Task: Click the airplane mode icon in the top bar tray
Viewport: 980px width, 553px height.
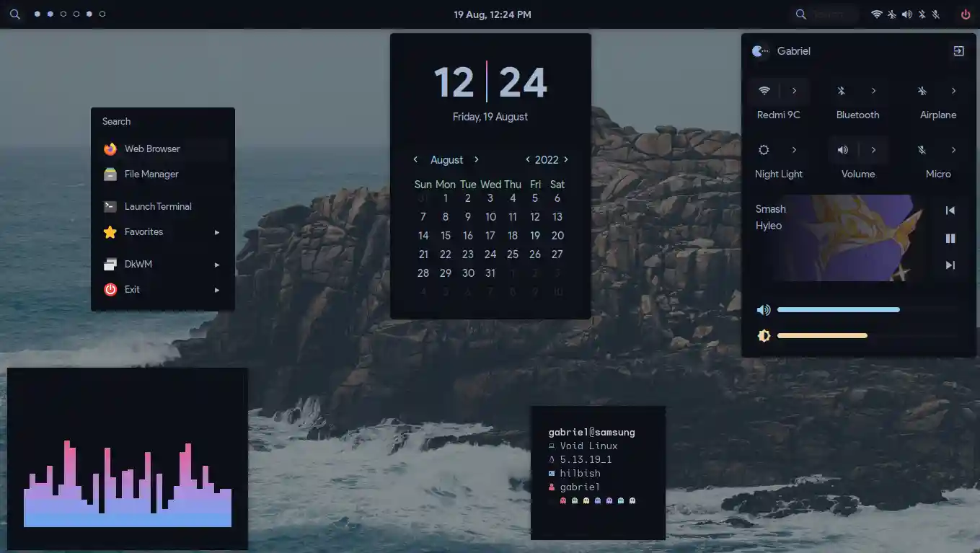Action: (x=892, y=14)
